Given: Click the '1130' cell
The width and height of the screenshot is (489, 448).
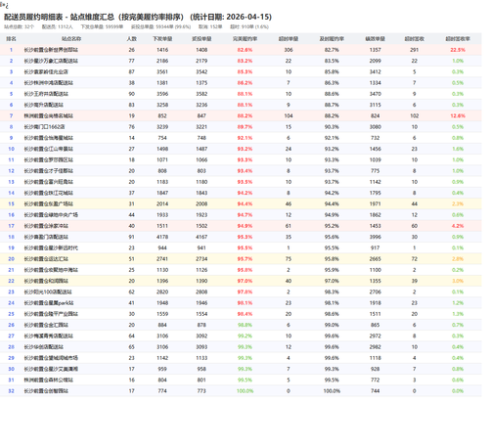Looking at the screenshot, I should tap(162, 270).
